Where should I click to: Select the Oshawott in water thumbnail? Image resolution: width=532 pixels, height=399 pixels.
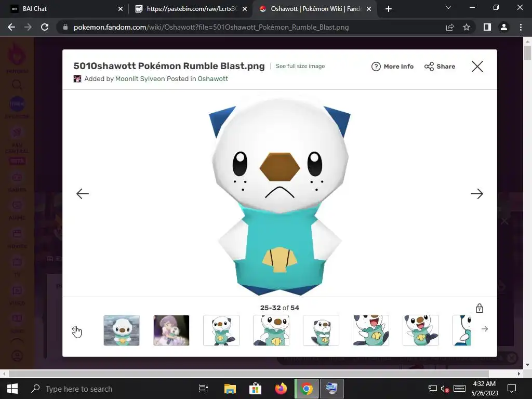click(122, 330)
